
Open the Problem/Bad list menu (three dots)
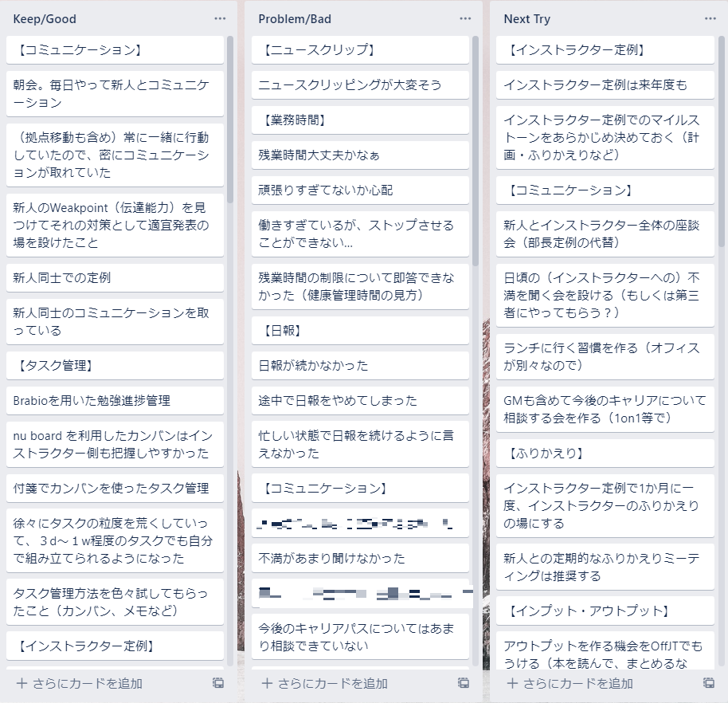point(465,19)
